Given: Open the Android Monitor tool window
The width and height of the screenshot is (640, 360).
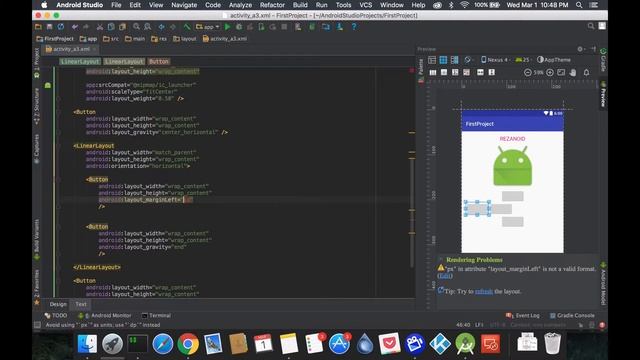Looking at the screenshot, I should click(x=104, y=316).
